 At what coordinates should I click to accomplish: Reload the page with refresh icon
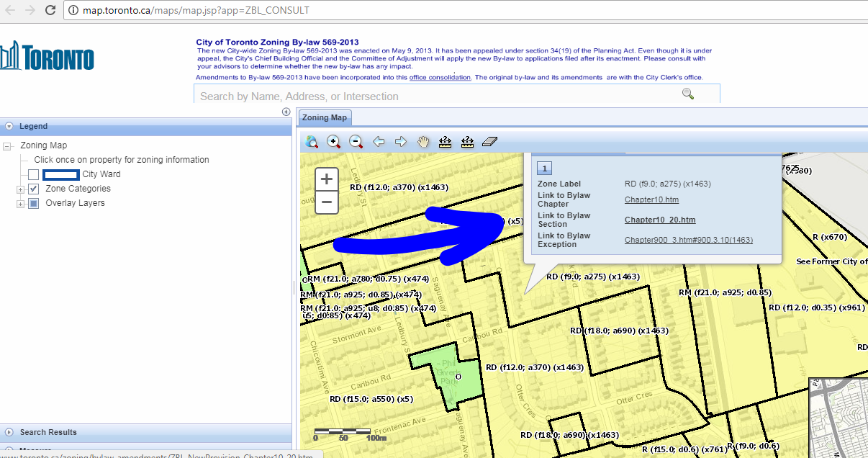(x=50, y=10)
